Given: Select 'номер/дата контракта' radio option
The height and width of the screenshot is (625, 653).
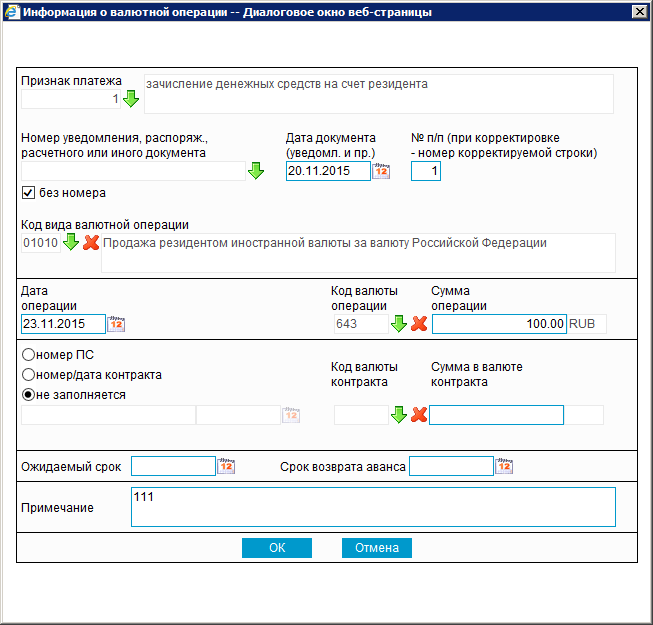Looking at the screenshot, I should 28,375.
